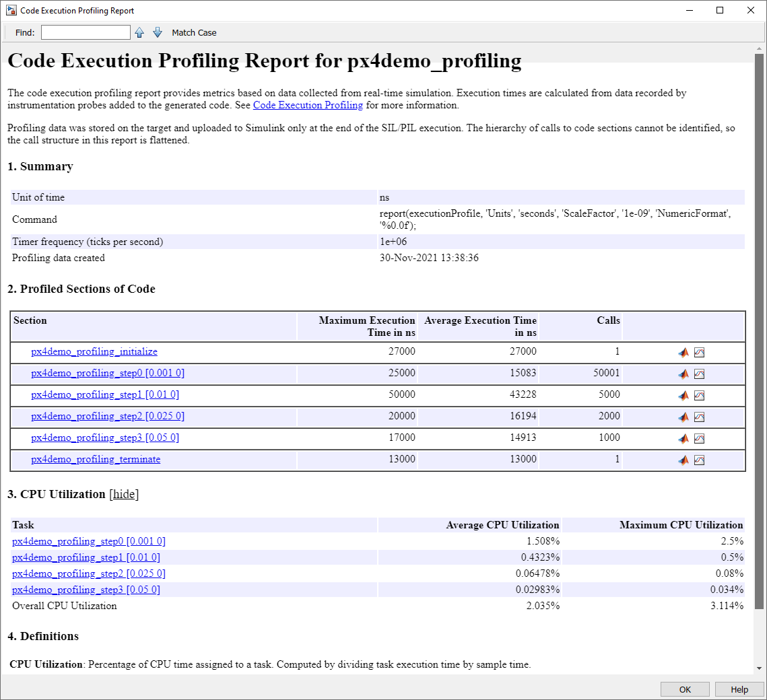Viewport: 767px width, 700px height.
Task: Click plot chart icon in terminate row
Action: tap(700, 460)
